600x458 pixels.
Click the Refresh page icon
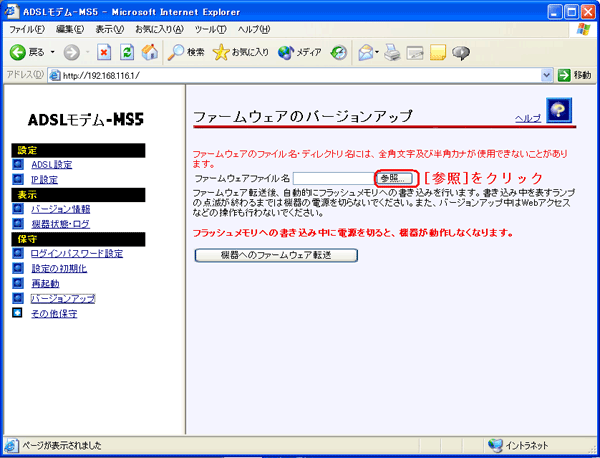click(x=127, y=52)
